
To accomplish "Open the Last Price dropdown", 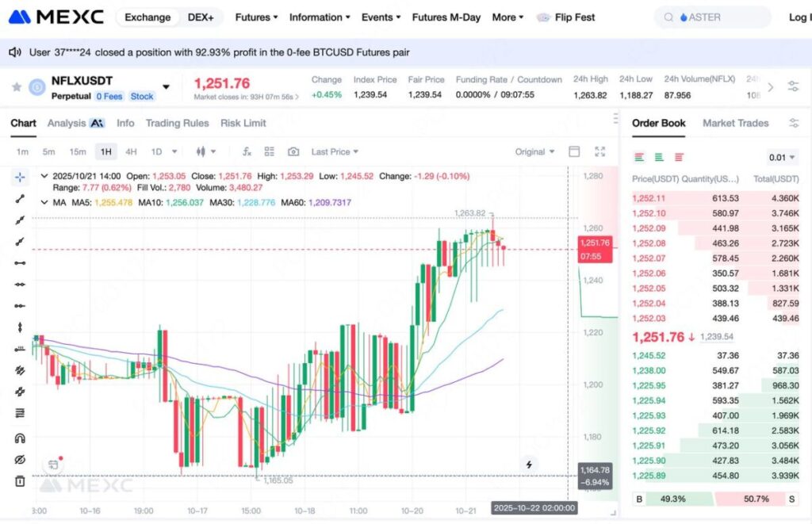I will point(334,151).
